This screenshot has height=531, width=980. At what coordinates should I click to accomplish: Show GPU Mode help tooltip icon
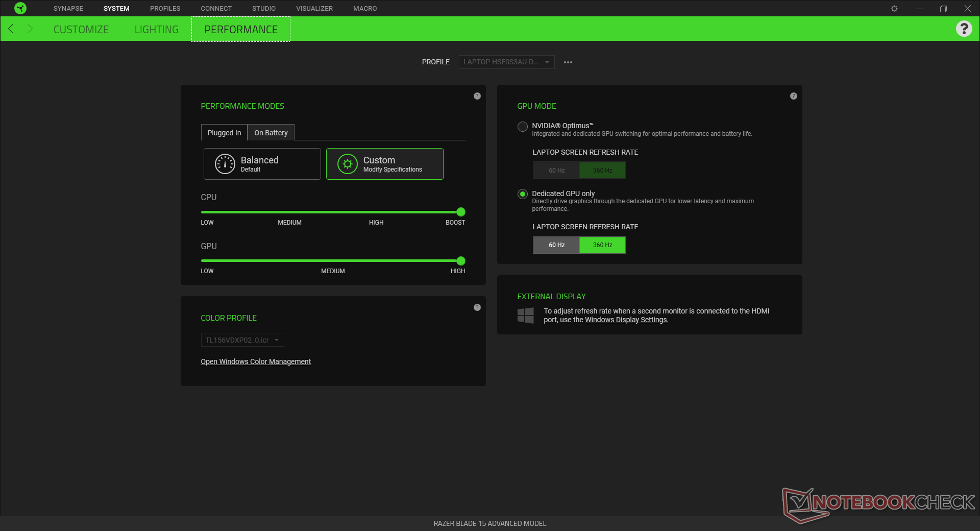coord(794,96)
